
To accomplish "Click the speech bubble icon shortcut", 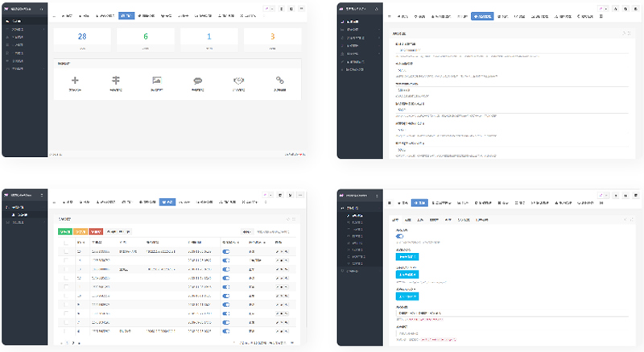I will (x=197, y=81).
